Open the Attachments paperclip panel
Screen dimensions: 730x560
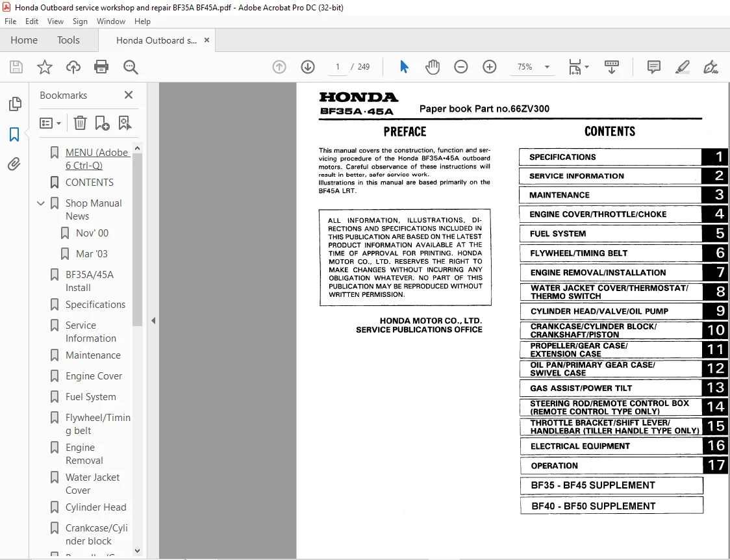tap(14, 164)
